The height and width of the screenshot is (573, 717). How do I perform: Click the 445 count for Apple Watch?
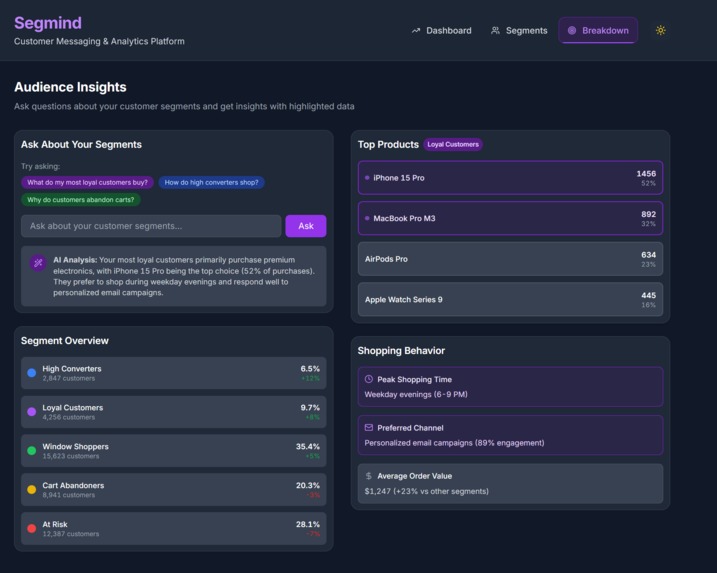tap(648, 295)
